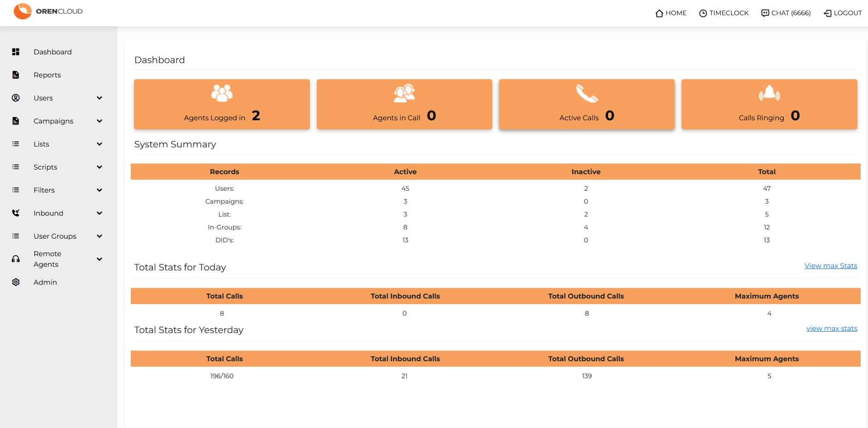Click the 139 outbound calls value

tap(587, 376)
